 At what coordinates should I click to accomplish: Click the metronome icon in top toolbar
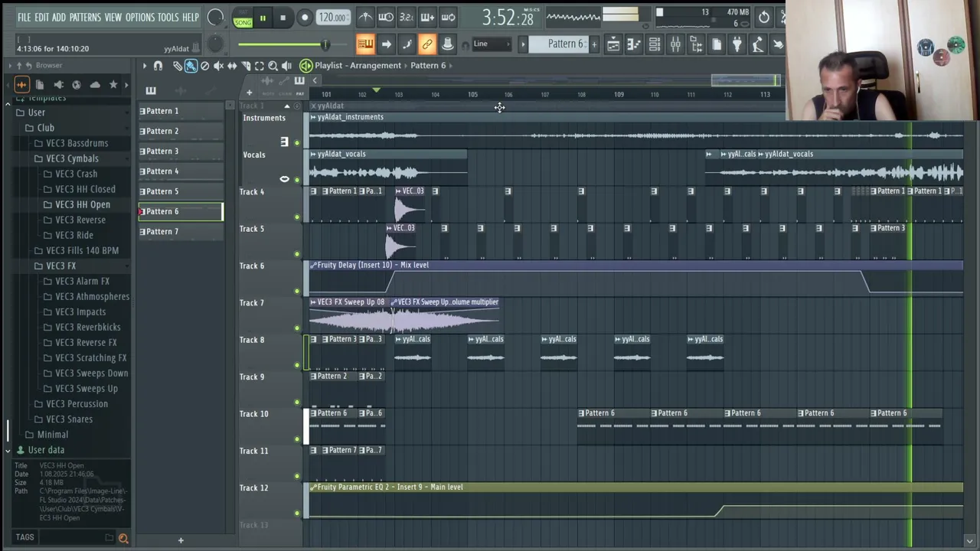(x=366, y=17)
